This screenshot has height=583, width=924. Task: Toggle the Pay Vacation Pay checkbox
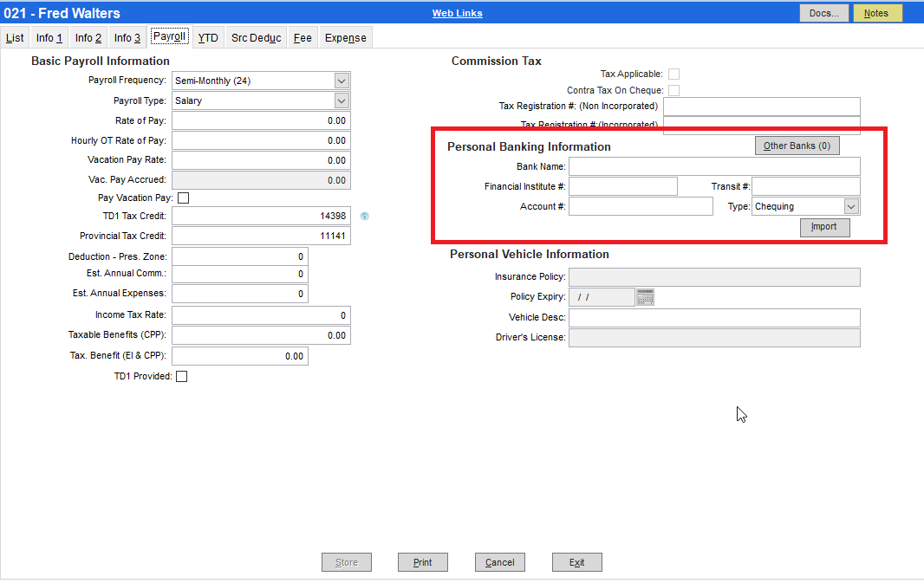tap(183, 198)
